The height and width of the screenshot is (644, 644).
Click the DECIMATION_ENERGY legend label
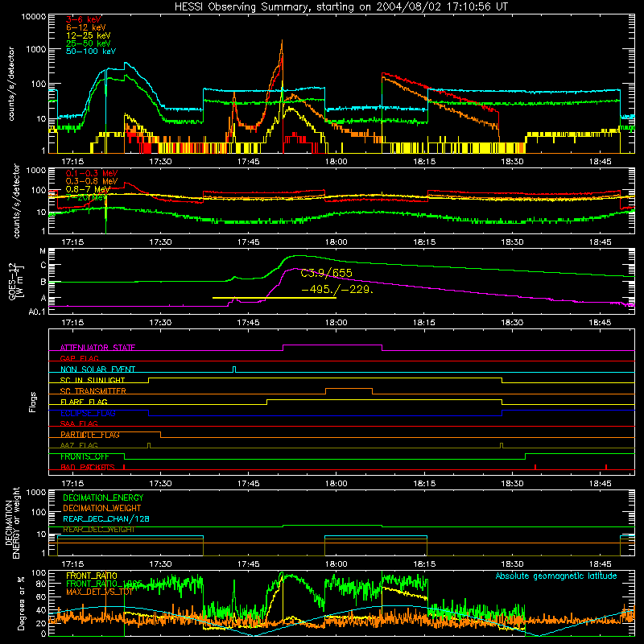103,497
